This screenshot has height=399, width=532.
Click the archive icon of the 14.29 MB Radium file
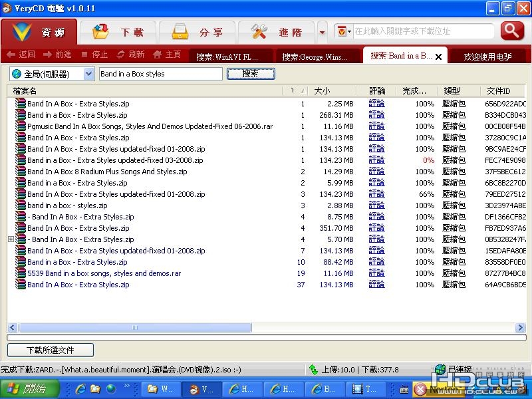coord(21,172)
